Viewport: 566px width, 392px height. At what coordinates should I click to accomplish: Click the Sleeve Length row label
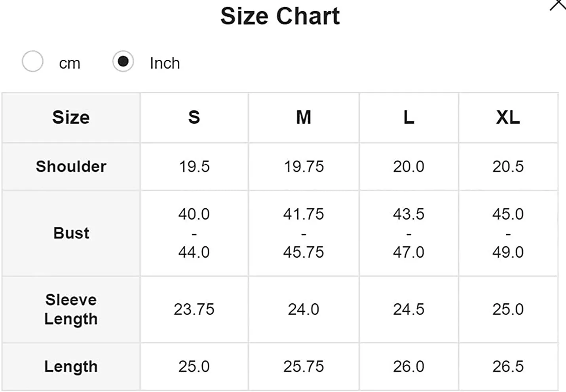pos(71,309)
